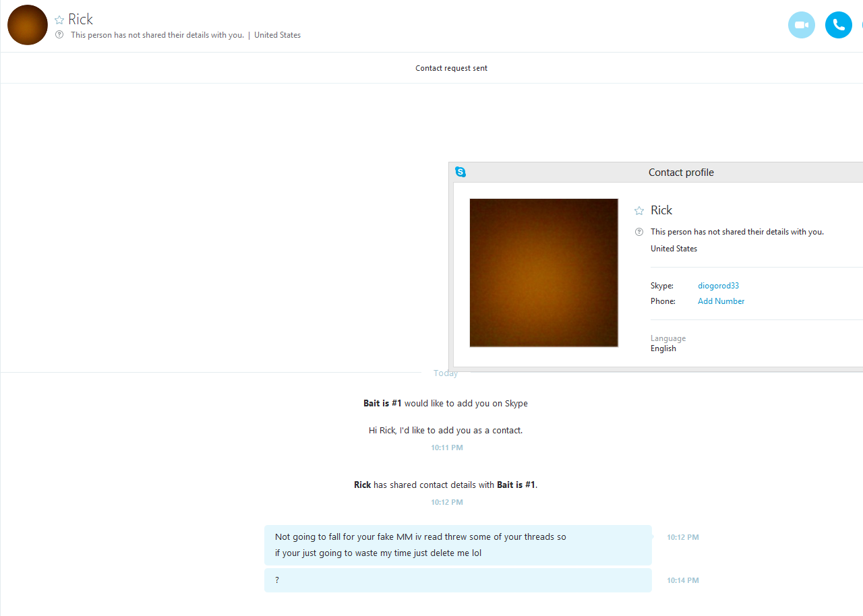Click the Add Number link

[x=721, y=301]
